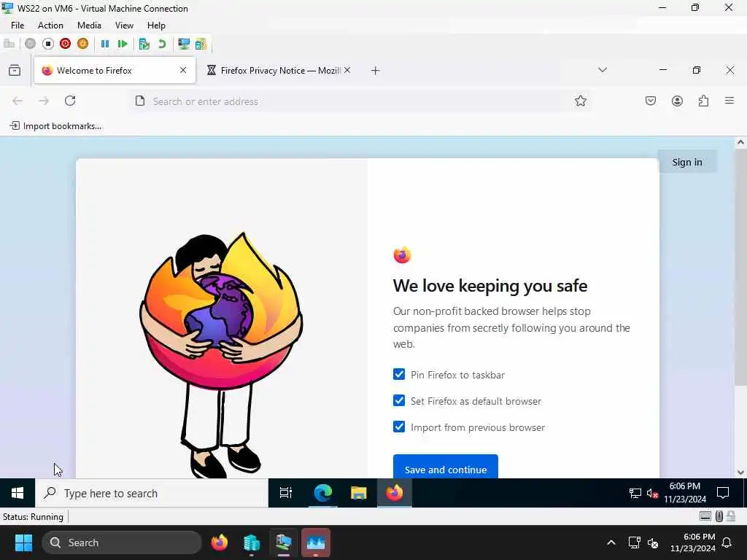Open the Media menu
The height and width of the screenshot is (560, 747).
(89, 26)
